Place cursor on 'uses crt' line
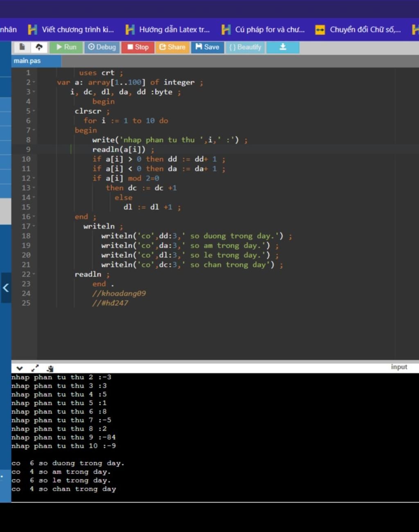This screenshot has width=419, height=532. (101, 73)
